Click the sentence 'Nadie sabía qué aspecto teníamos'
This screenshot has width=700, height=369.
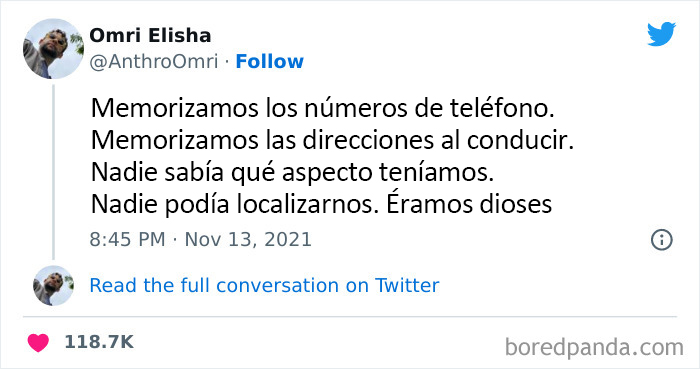coord(292,173)
